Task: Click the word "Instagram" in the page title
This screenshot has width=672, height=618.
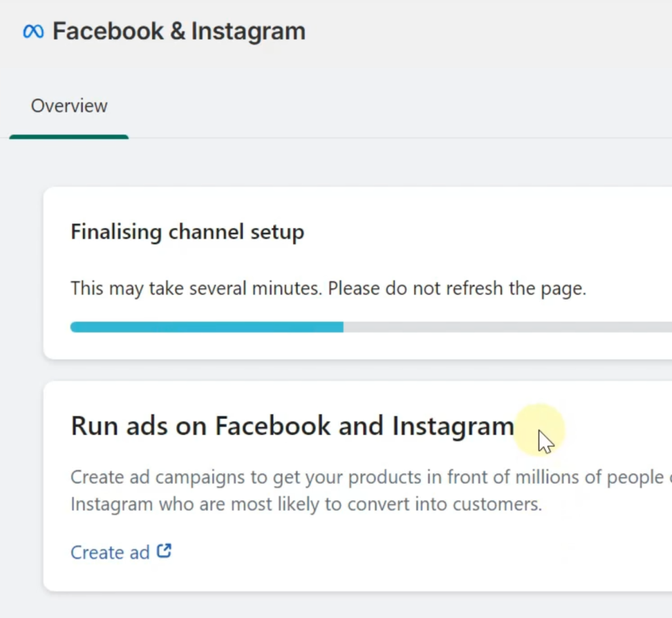Action: (x=248, y=32)
